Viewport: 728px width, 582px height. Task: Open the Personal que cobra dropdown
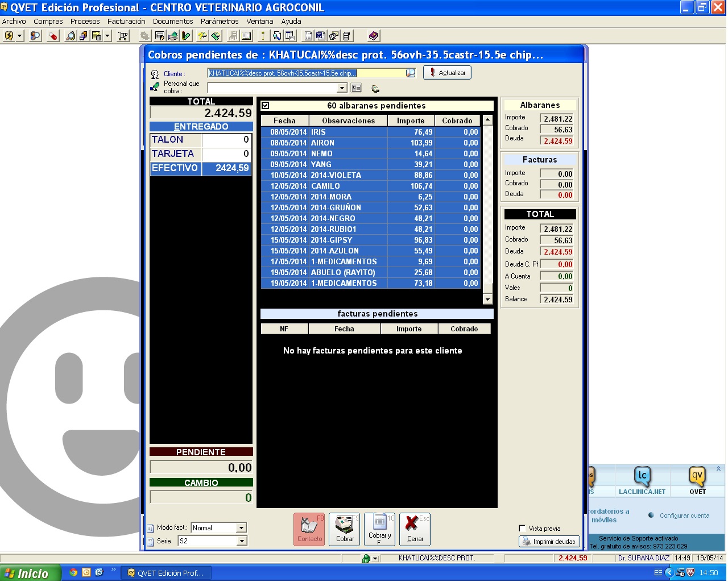(342, 88)
